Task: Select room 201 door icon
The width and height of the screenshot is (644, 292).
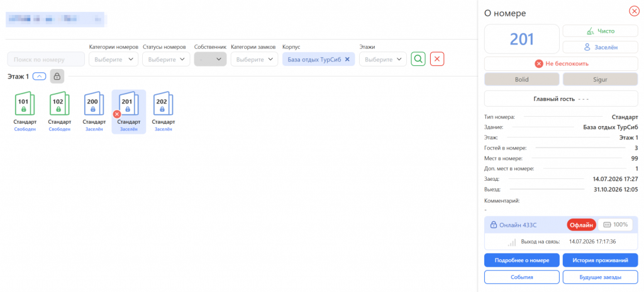Action: tap(129, 104)
